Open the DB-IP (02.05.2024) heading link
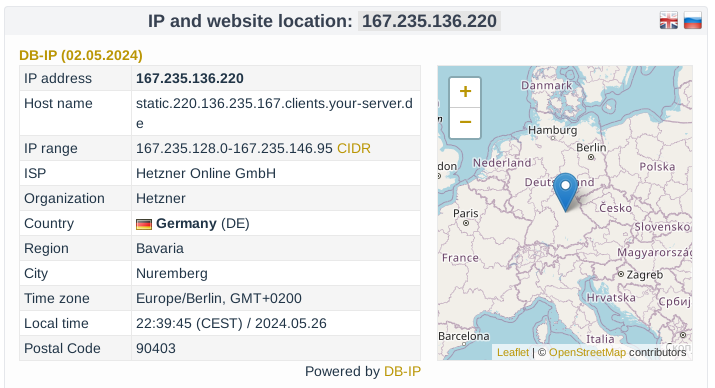This screenshot has width=715, height=388. coord(81,55)
